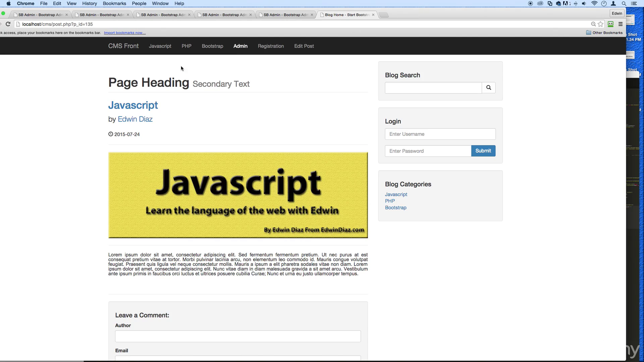Open the Registration nav link
Image resolution: width=644 pixels, height=362 pixels.
[x=271, y=46]
